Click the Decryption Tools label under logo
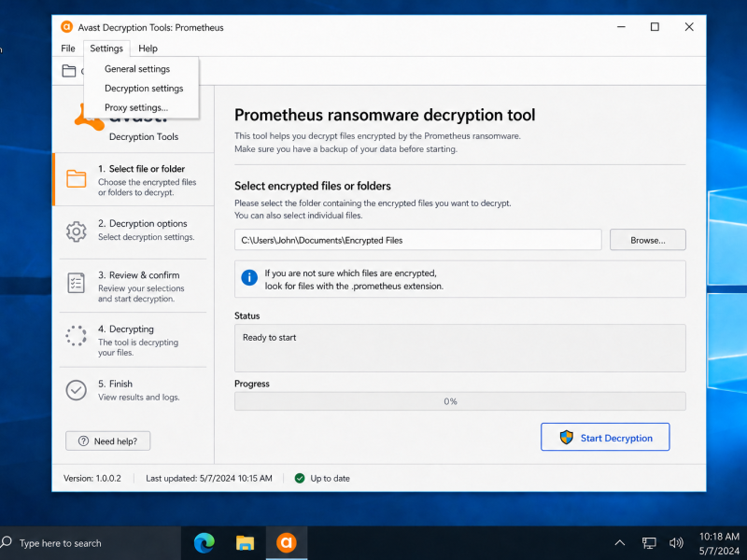Screen dimensions: 747x560 tap(144, 136)
